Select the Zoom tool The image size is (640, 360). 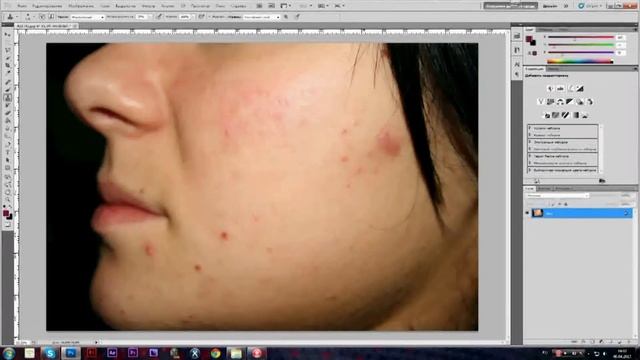pyautogui.click(x=7, y=200)
